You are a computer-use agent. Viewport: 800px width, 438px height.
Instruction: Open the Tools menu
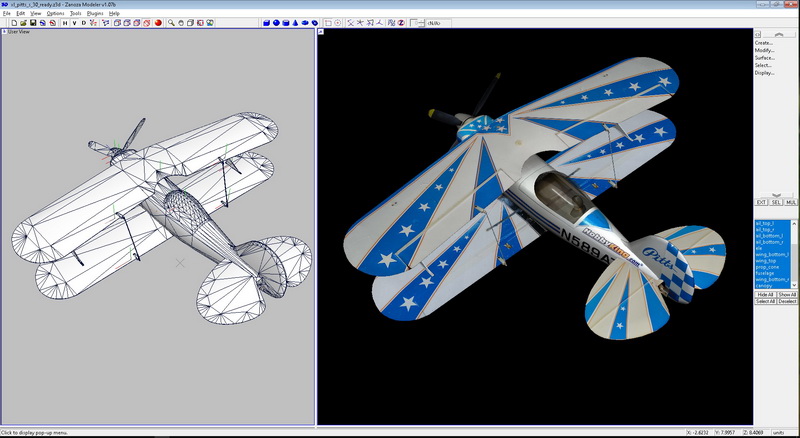click(76, 13)
